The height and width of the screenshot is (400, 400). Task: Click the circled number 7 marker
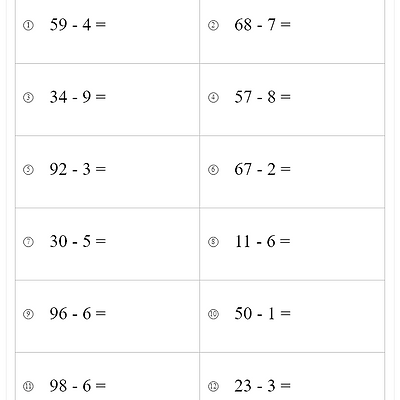[28, 242]
